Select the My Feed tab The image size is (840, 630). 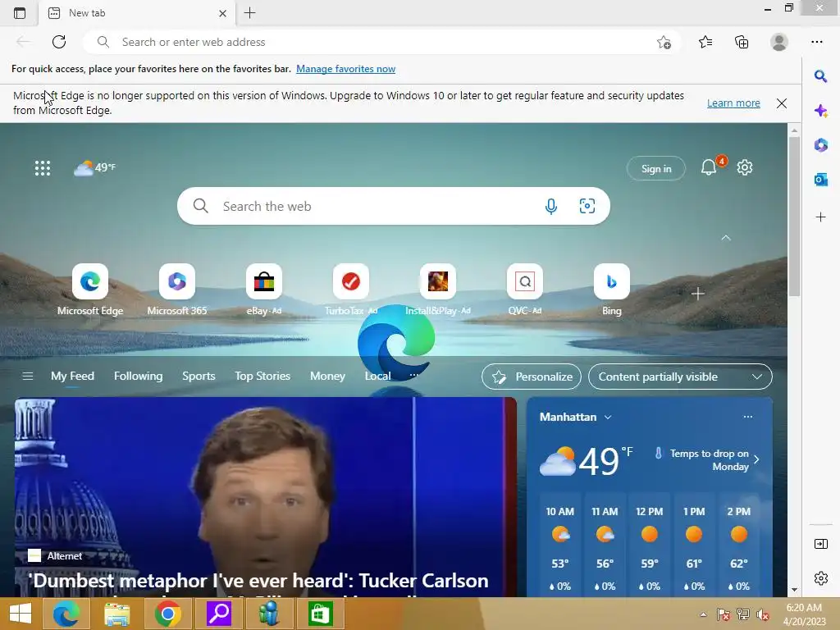tap(72, 376)
